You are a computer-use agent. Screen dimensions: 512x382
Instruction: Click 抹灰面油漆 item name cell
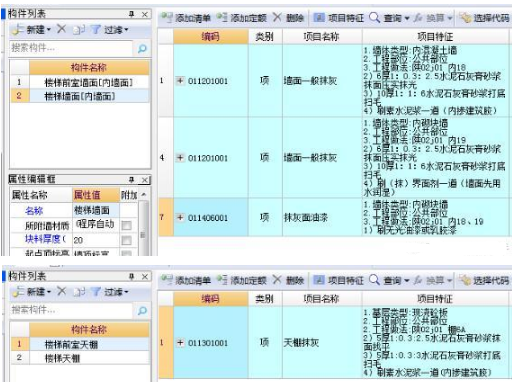coord(322,217)
